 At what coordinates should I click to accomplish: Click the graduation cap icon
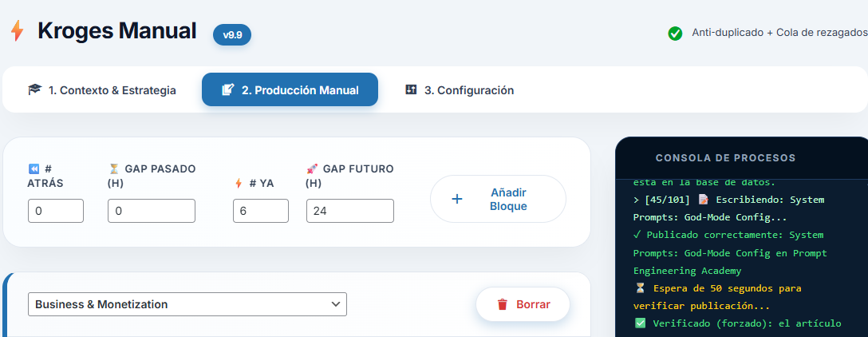click(34, 90)
